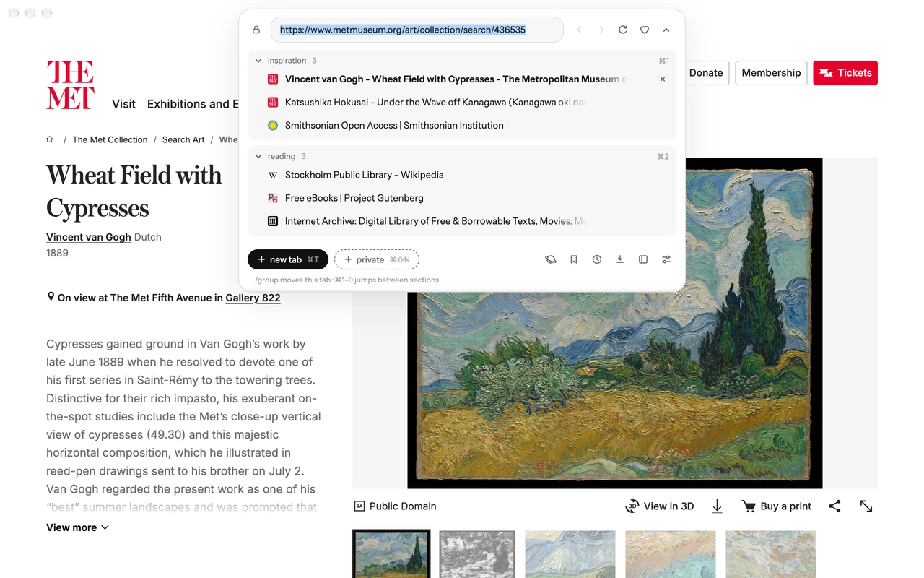
Task: Open Gallery 822 link
Action: tap(253, 298)
